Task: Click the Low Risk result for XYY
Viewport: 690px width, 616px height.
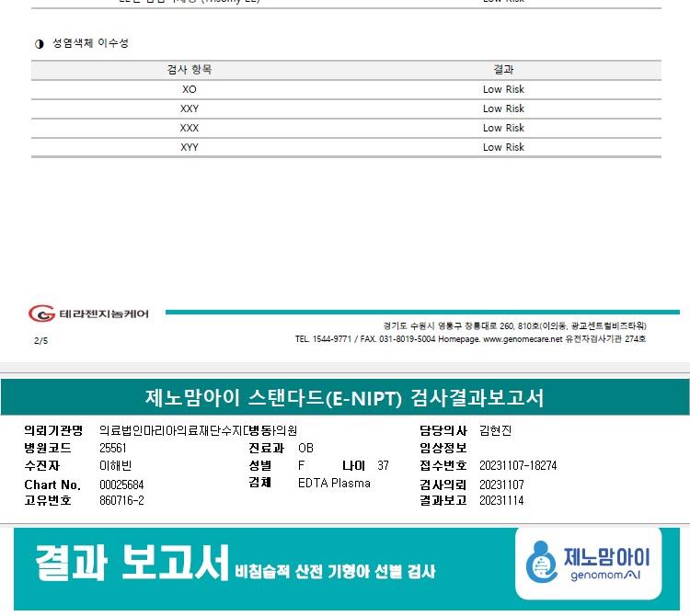Action: pyautogui.click(x=503, y=147)
